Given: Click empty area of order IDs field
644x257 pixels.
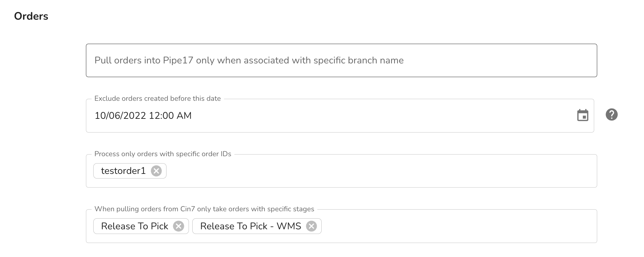Looking at the screenshot, I should click(381, 171).
